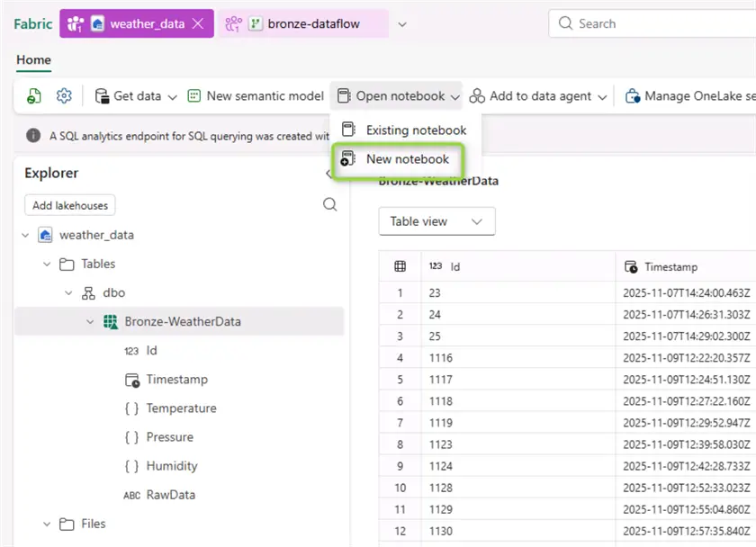The width and height of the screenshot is (756, 547).
Task: Expand the Add to data agent dropdown
Action: coord(602,97)
